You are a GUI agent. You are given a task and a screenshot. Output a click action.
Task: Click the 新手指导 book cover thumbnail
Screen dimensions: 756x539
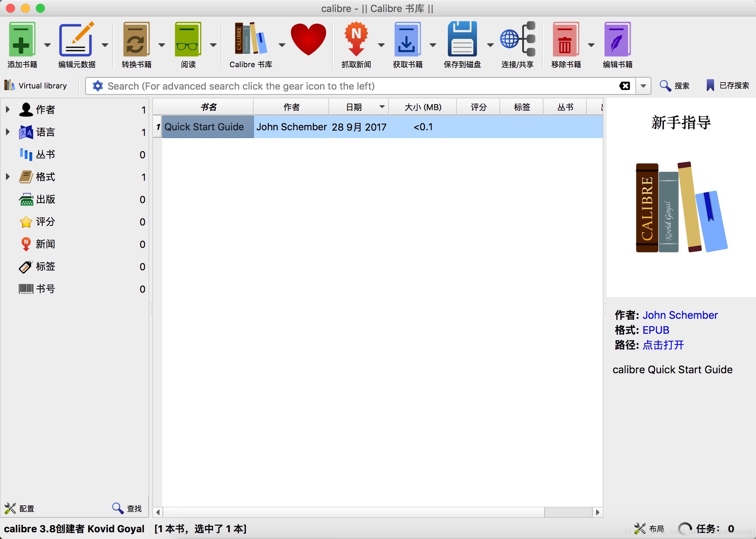(681, 197)
